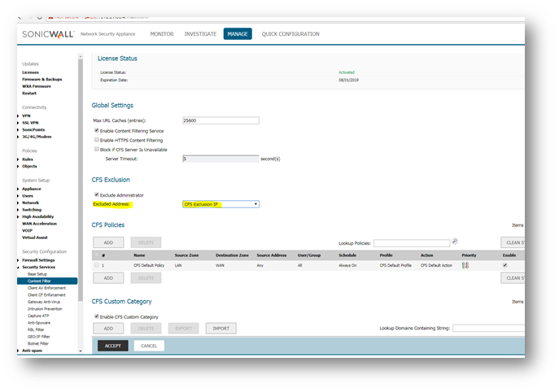Open VOIP in the sidebar
The width and height of the screenshot is (559, 392).
click(27, 231)
